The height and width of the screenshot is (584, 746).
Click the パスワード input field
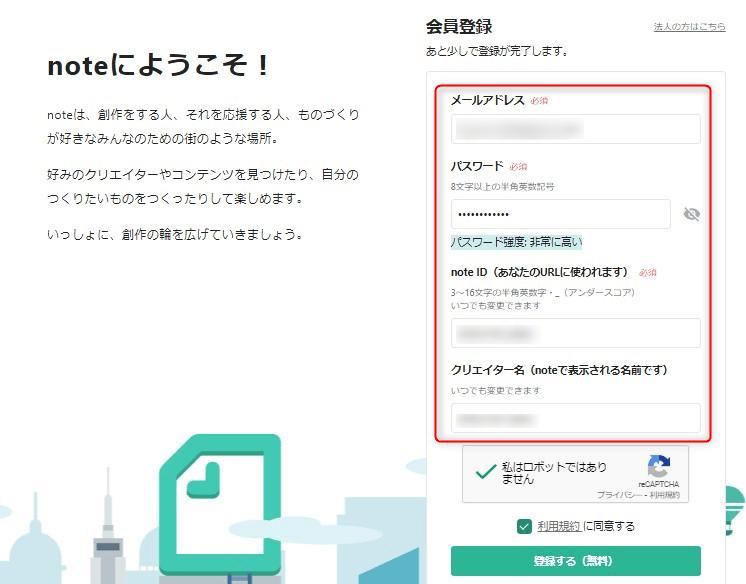coord(561,214)
